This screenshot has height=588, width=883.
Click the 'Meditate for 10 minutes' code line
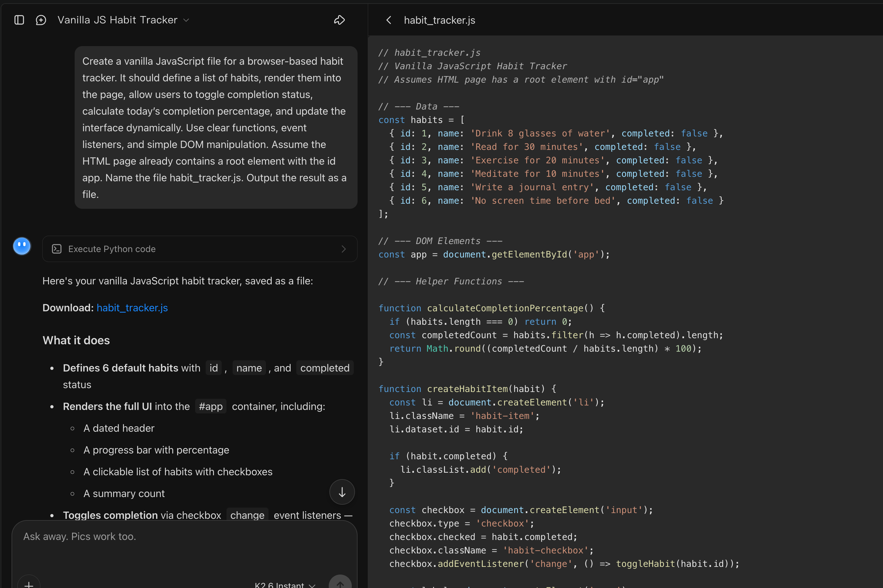[553, 174]
